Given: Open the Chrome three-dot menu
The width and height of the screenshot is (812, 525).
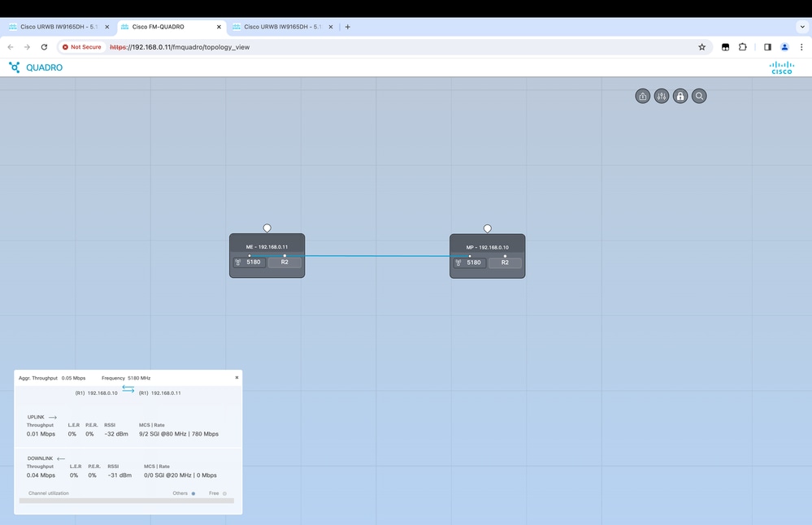Looking at the screenshot, I should coord(801,47).
